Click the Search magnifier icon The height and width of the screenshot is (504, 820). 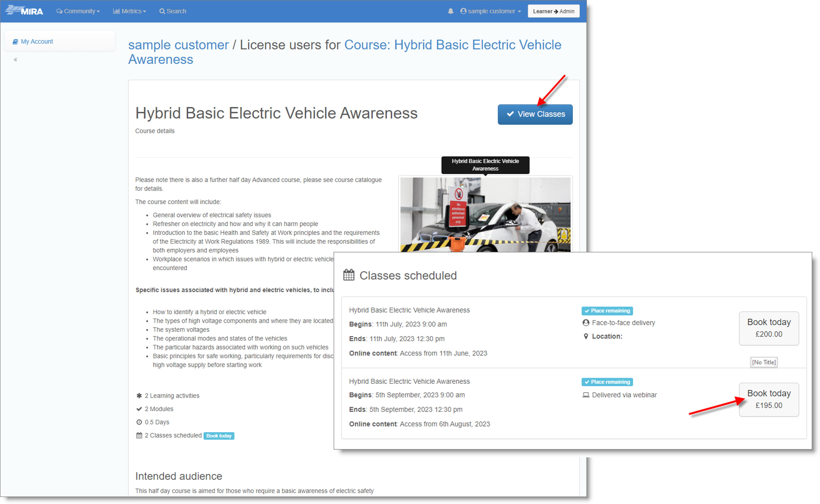(162, 11)
